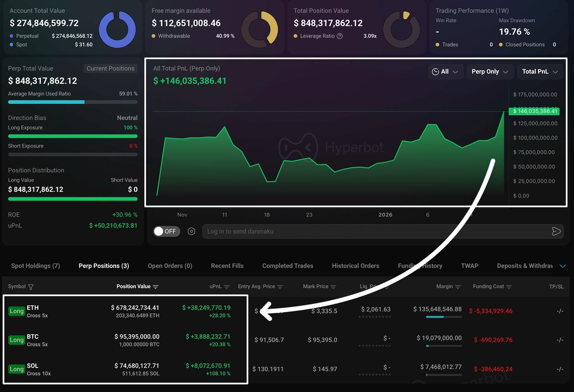Click the send danmaku arrow icon
This screenshot has width=574, height=392.
tap(556, 231)
